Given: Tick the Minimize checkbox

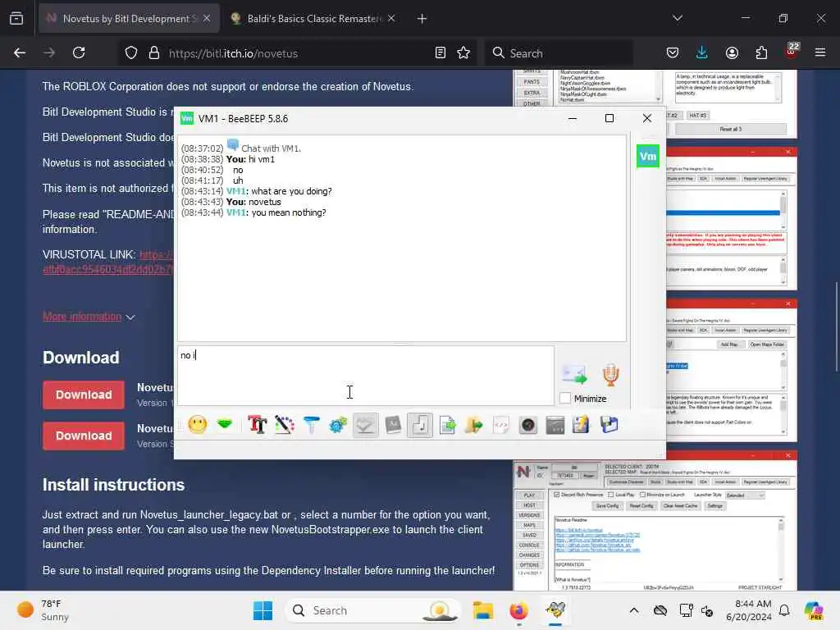Looking at the screenshot, I should (565, 398).
